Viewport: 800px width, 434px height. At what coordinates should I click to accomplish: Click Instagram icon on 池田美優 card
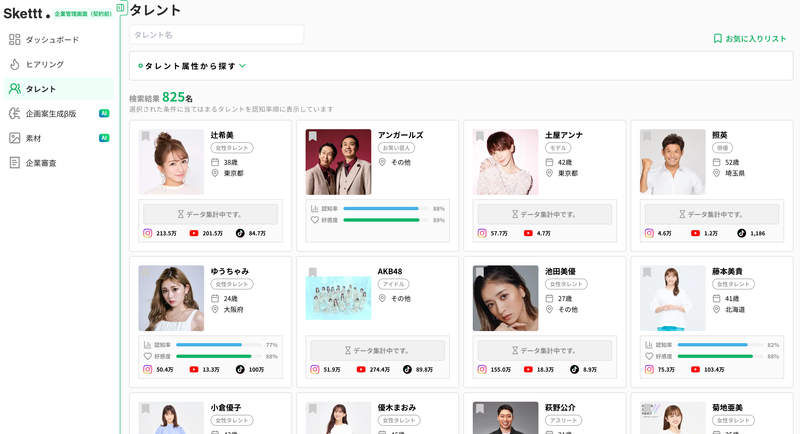click(481, 369)
